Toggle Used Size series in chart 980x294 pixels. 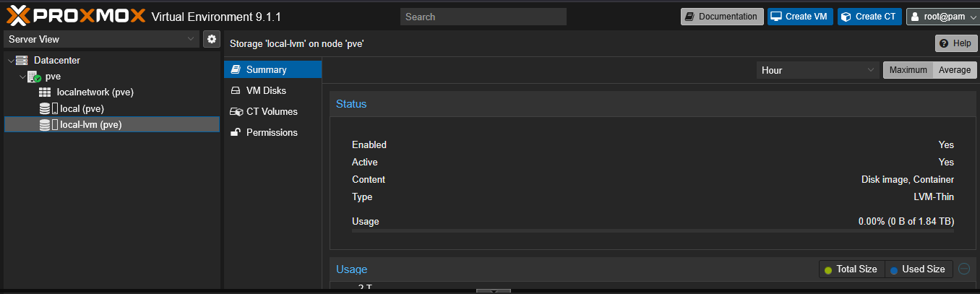[x=918, y=269]
